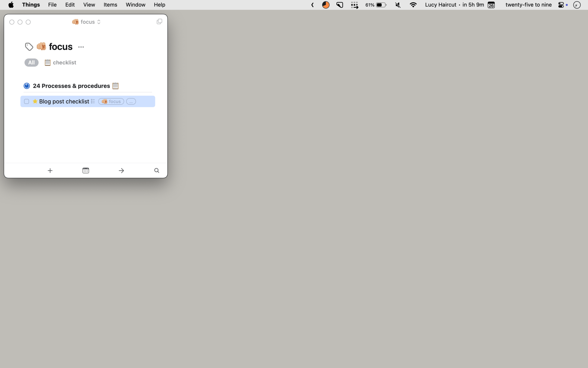Click the move arrow icon in bottom toolbar
This screenshot has height=368, width=588.
(121, 170)
